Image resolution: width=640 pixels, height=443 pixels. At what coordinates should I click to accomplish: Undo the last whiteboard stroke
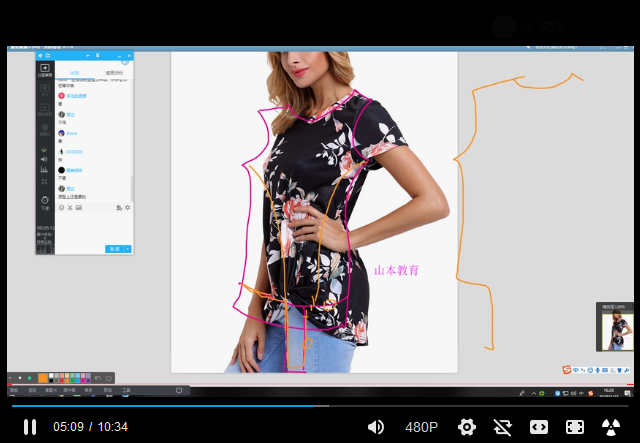[x=98, y=378]
